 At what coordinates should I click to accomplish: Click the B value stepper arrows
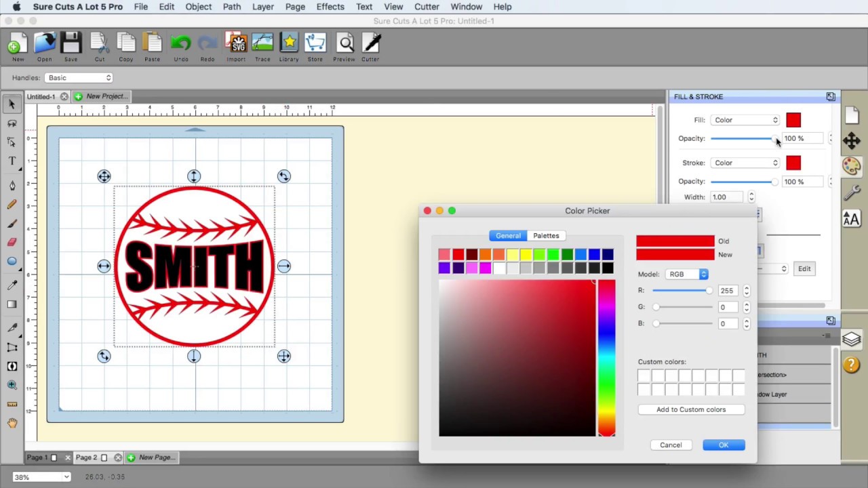coord(747,323)
